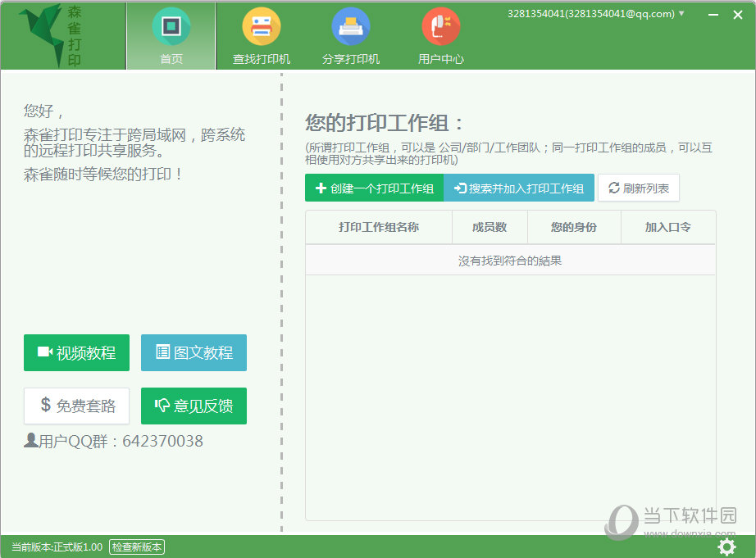Open the 首页 home tab
This screenshot has height=558, width=756.
point(171,36)
